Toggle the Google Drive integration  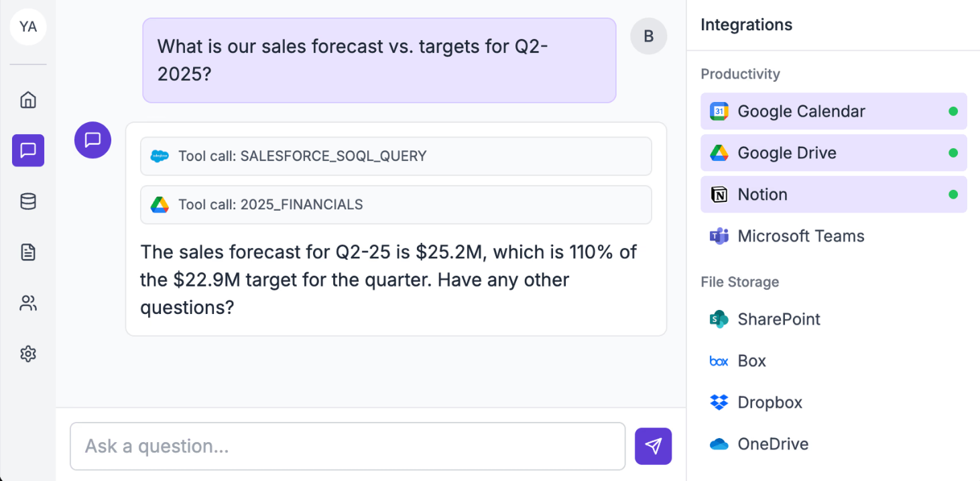coord(834,153)
